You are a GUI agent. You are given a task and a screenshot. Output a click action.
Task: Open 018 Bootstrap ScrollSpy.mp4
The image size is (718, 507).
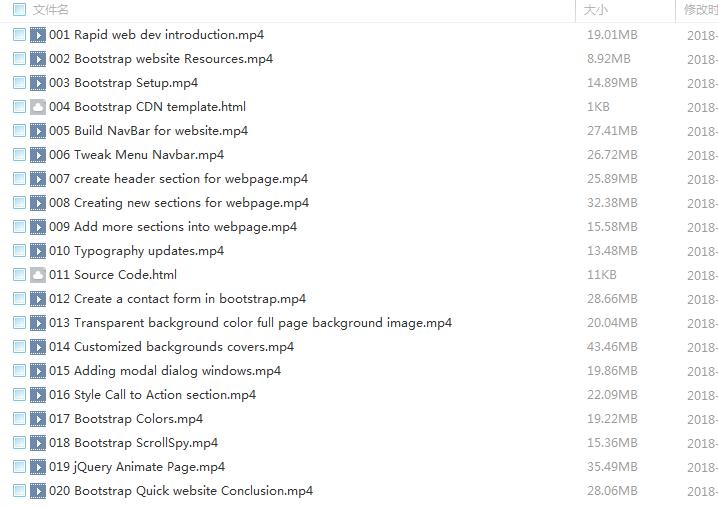(133, 443)
